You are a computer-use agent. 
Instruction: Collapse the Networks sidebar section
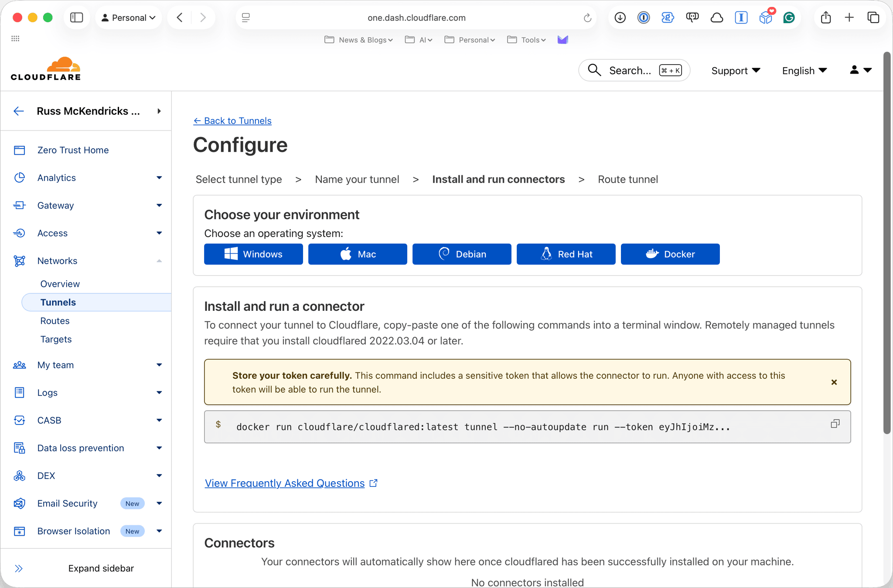[x=159, y=261]
